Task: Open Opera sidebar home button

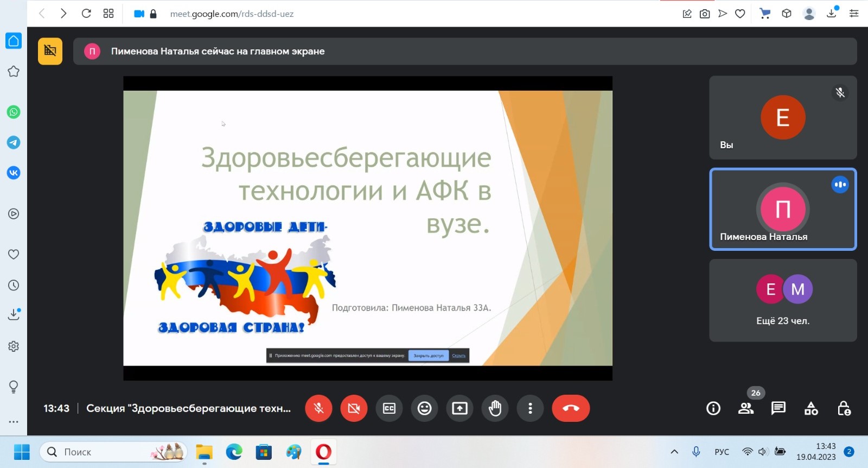Action: [14, 41]
